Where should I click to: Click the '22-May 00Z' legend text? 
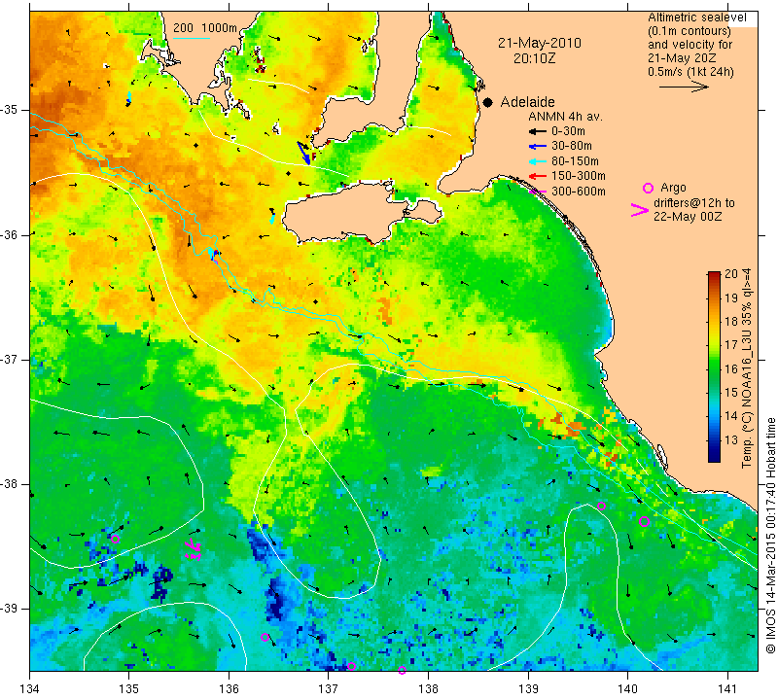click(688, 216)
